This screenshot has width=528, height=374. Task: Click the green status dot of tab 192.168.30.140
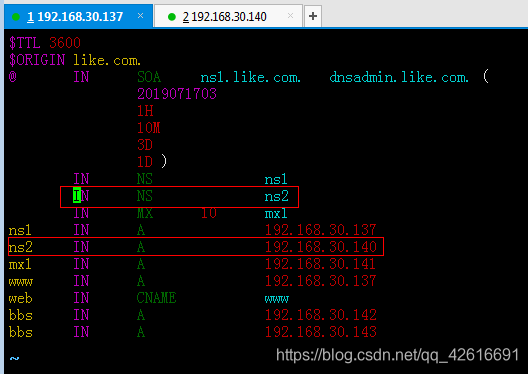tap(172, 16)
